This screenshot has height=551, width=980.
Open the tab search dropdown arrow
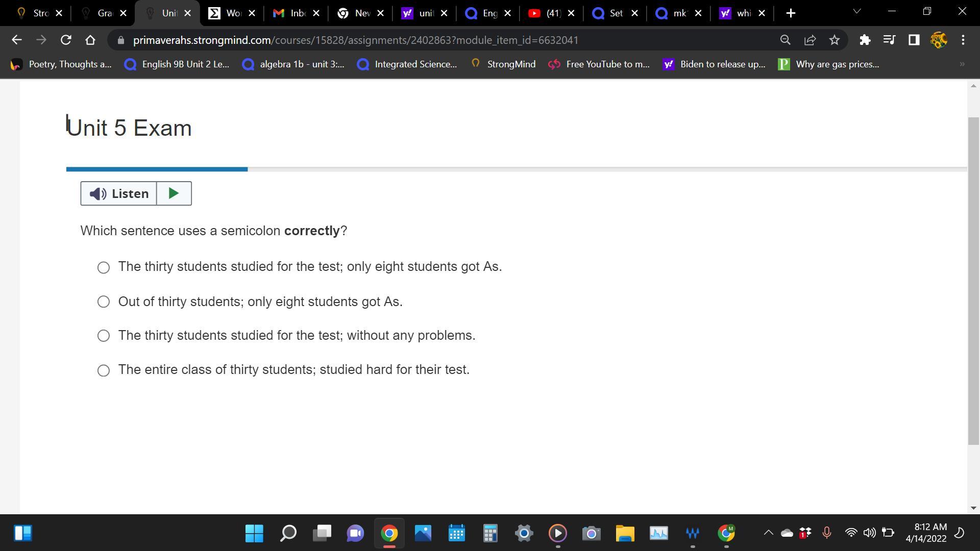coord(856,11)
